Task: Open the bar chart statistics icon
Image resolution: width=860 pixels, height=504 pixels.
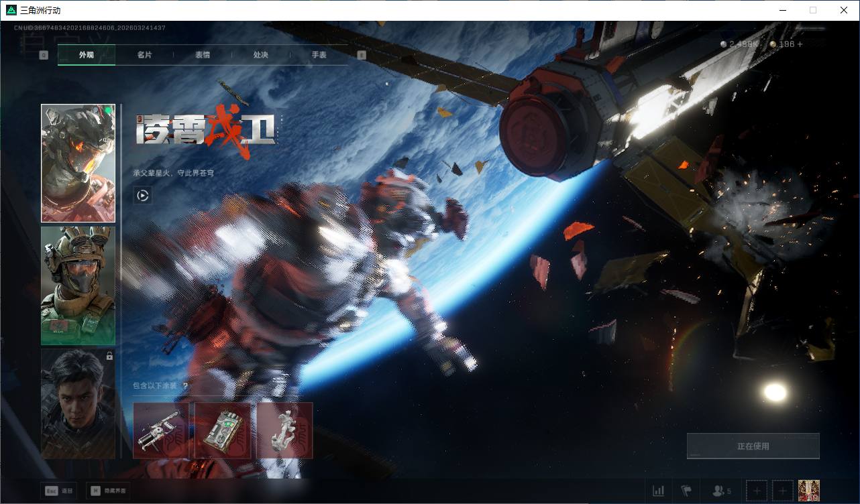Action: (659, 491)
